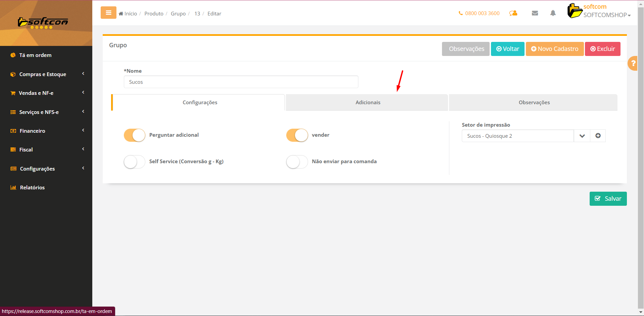Click the notifications bell icon
Viewport: 644px width, 316px height.
(553, 13)
